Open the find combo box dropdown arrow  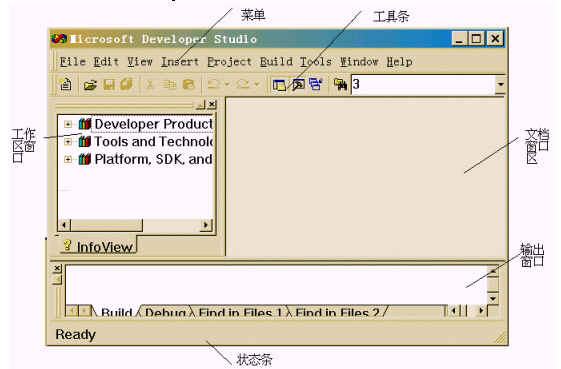click(500, 84)
